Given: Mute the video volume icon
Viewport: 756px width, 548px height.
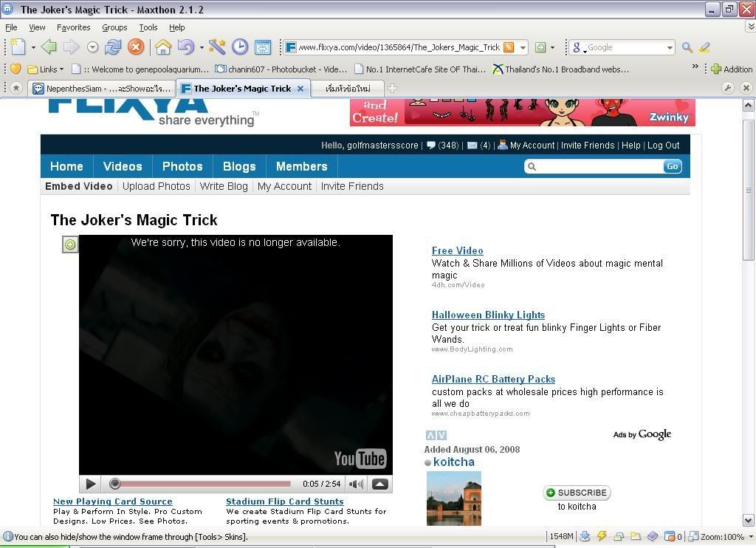Looking at the screenshot, I should pos(356,484).
